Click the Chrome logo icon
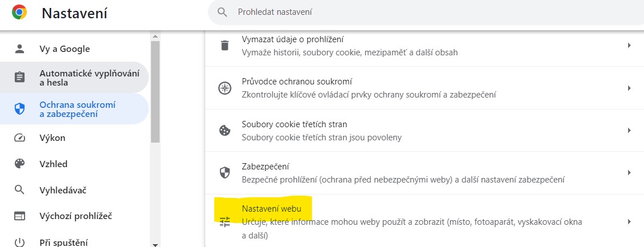644x247 pixels. point(19,13)
